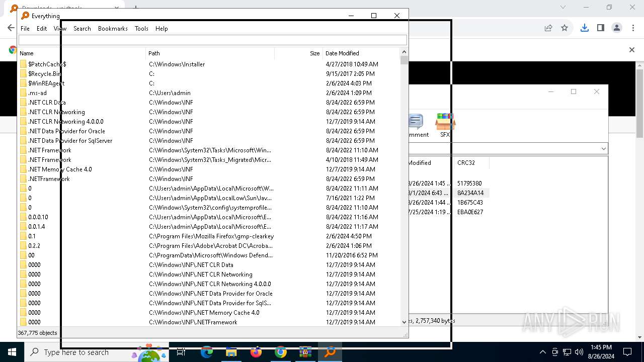This screenshot has height=362, width=644.
Task: Open File Explorer from the taskbar
Action: (x=231, y=352)
